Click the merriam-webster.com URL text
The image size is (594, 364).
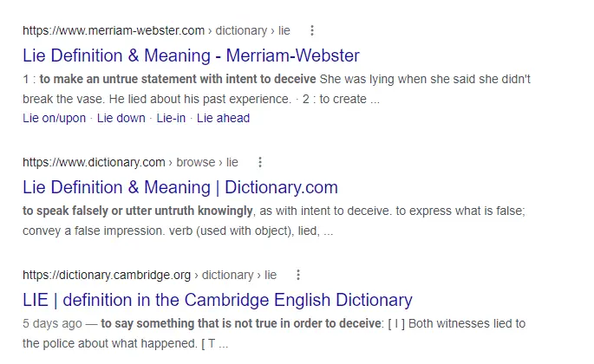click(114, 30)
